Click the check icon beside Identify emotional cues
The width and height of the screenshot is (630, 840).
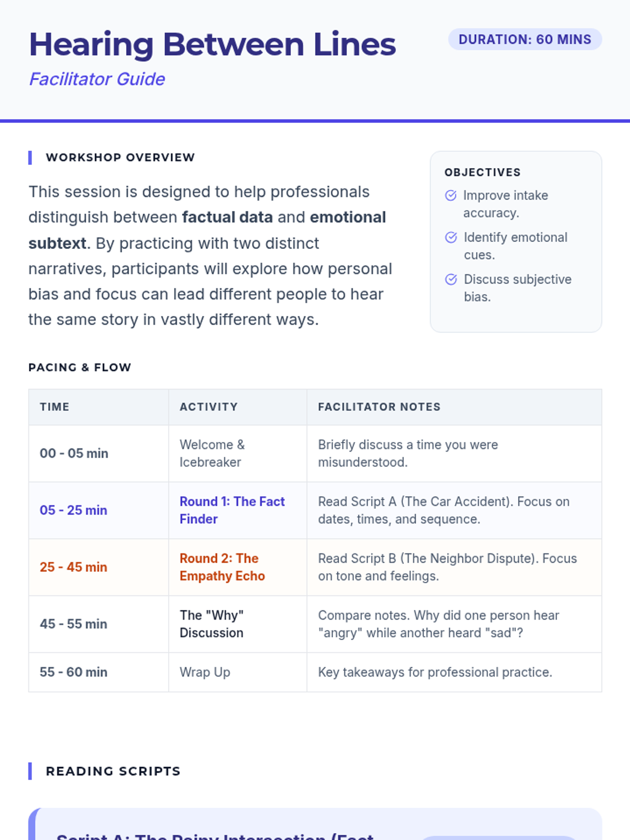pos(450,237)
